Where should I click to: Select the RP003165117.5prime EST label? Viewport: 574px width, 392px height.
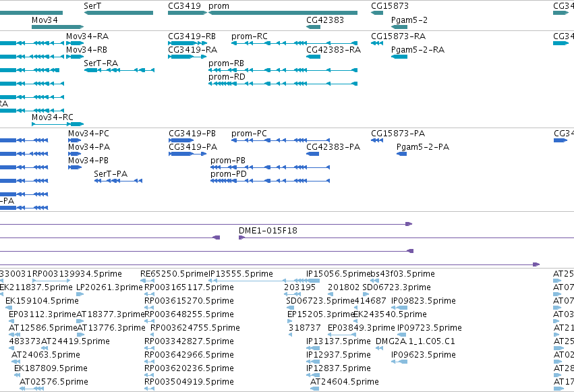pos(190,287)
